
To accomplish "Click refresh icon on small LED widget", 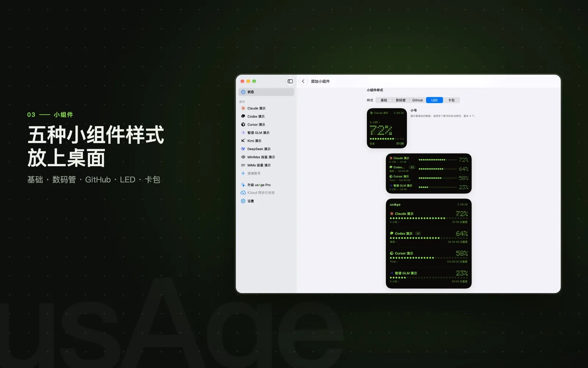I will [395, 113].
